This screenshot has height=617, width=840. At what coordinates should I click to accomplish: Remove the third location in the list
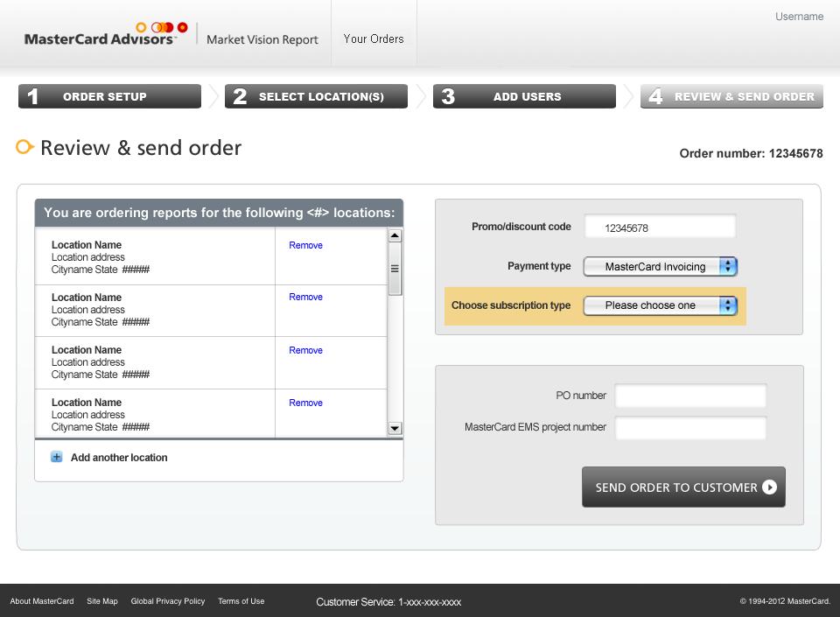305,350
